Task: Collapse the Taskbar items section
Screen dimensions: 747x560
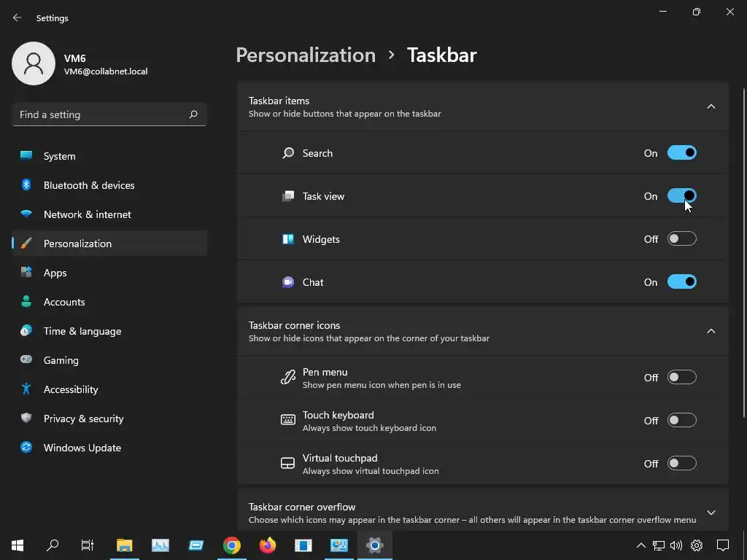Action: 711,106
